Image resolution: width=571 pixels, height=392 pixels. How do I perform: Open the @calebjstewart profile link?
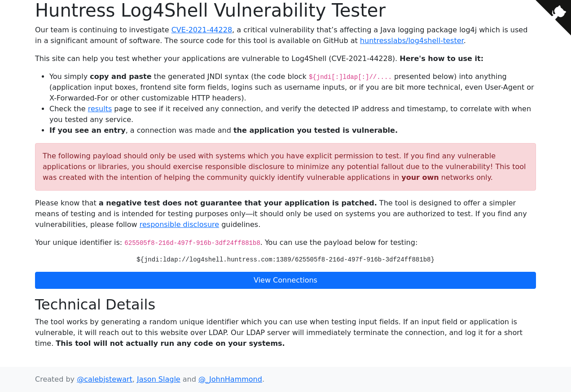(x=105, y=379)
